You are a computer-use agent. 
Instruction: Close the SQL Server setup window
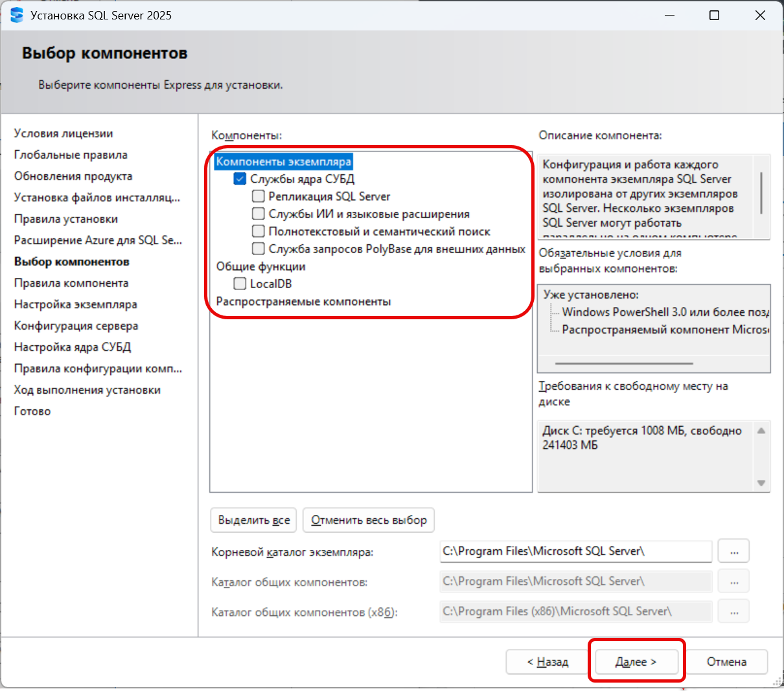pos(760,15)
